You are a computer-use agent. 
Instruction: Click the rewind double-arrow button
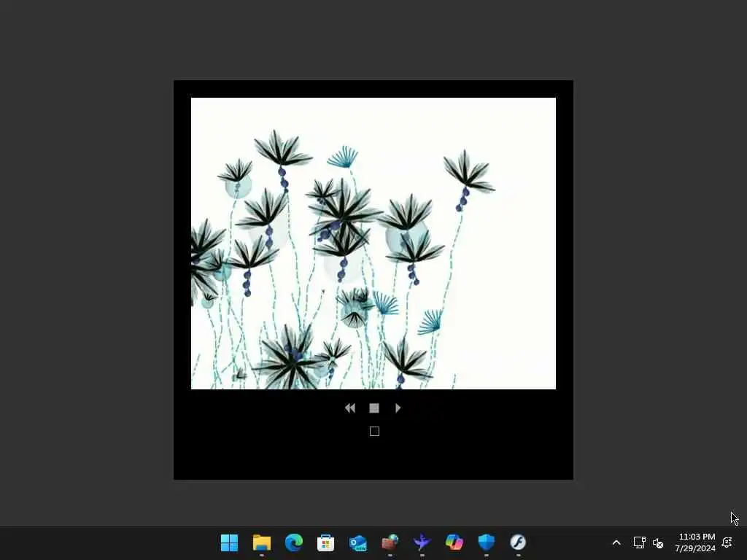350,408
